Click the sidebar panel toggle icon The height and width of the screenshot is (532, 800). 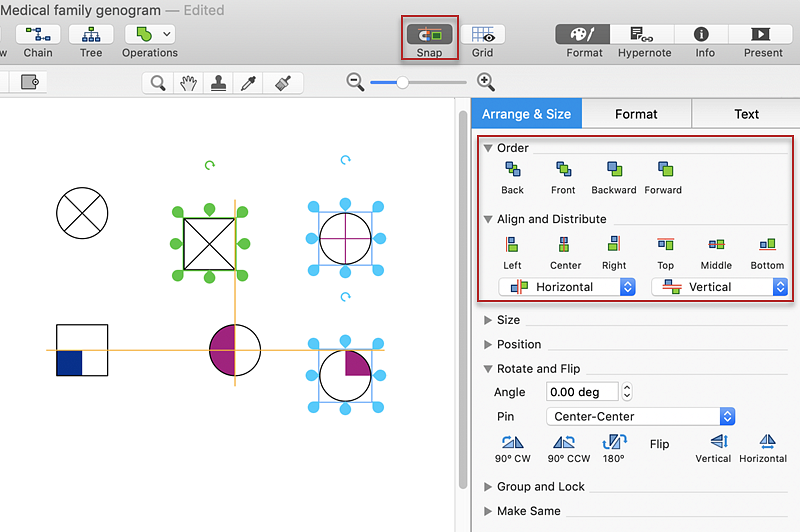[29, 82]
